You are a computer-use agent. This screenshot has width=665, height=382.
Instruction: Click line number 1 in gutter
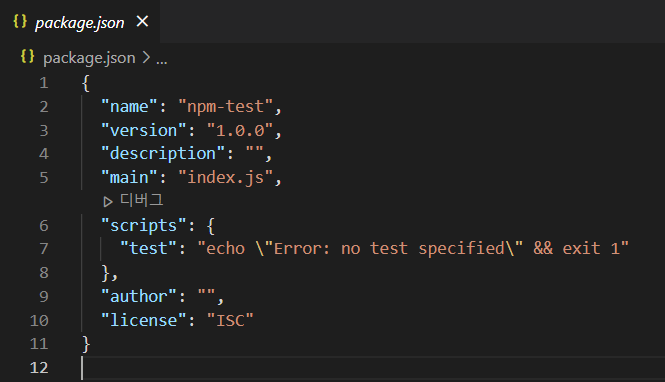pos(44,83)
